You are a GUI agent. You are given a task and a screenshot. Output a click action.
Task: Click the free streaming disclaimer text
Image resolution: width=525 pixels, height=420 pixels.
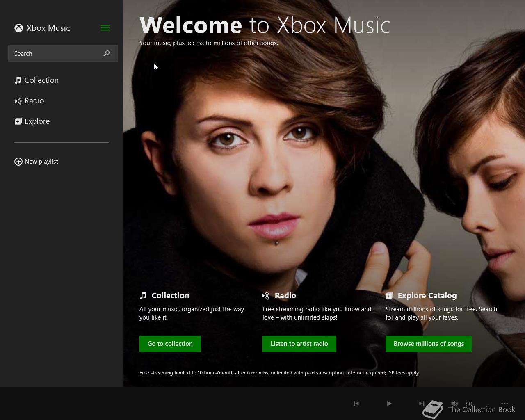point(280,373)
